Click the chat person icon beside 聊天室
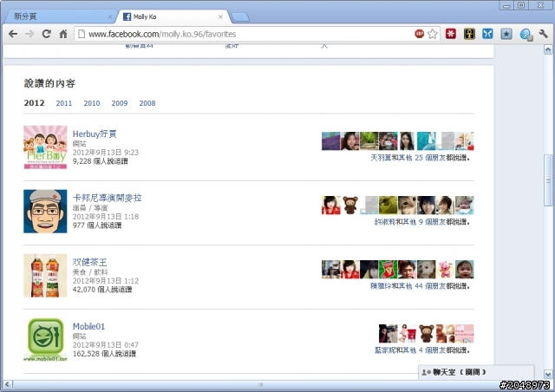 pos(426,372)
